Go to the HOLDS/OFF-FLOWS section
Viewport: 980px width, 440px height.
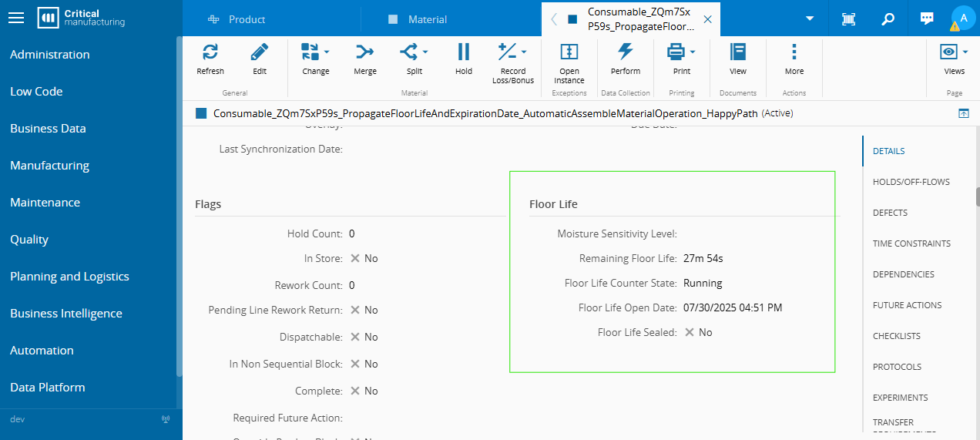[x=911, y=182]
